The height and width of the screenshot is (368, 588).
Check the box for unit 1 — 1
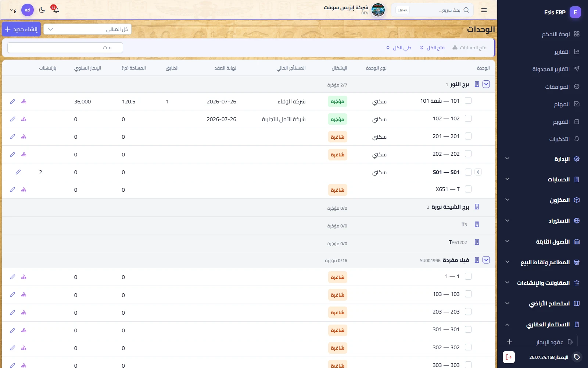(x=468, y=276)
